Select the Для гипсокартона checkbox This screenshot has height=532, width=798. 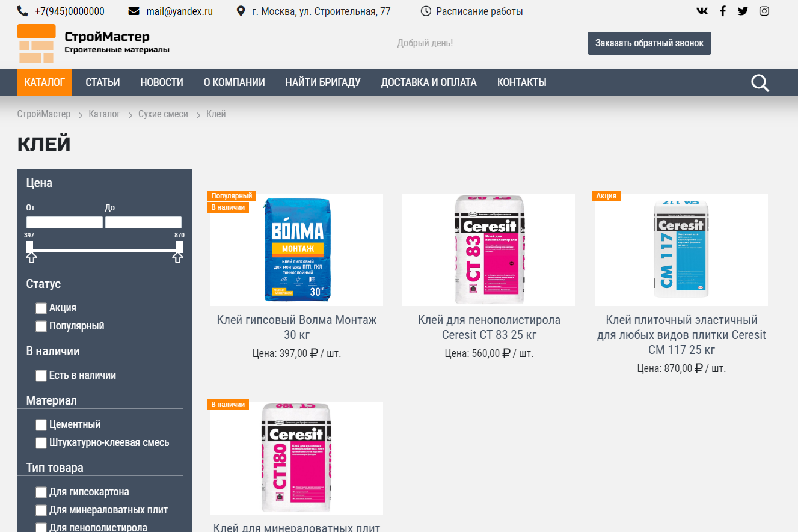coord(41,492)
